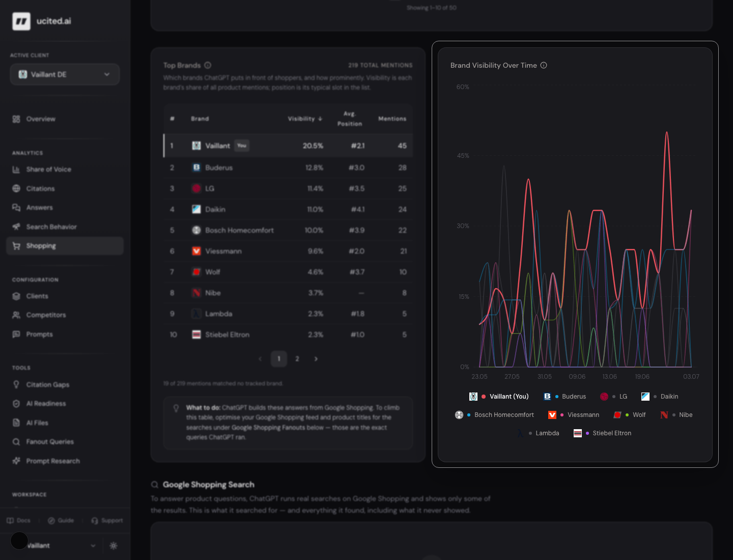The image size is (733, 560).
Task: Open the Vaillant DE active client dropdown
Action: click(x=65, y=74)
